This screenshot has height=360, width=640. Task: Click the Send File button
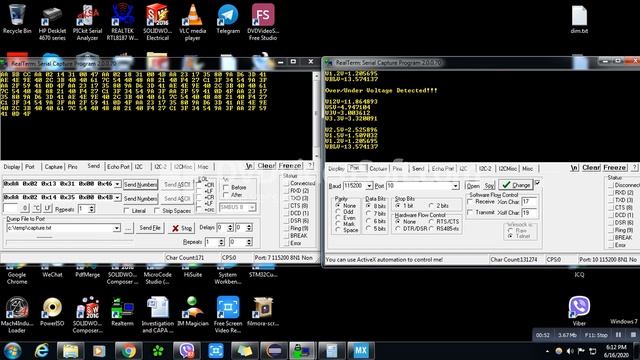[x=150, y=228]
